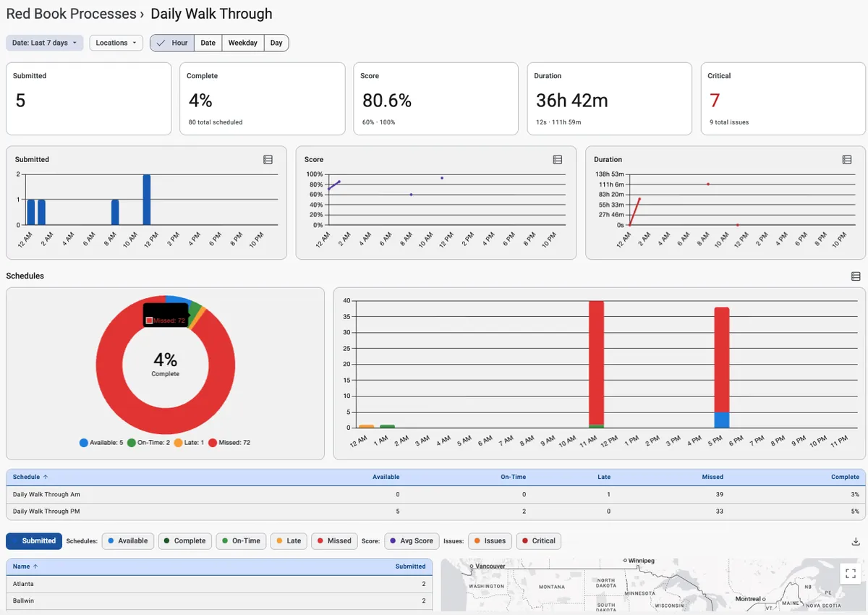Toggle the Complete schedules chip
Screen dimensions: 868x615
click(x=184, y=541)
